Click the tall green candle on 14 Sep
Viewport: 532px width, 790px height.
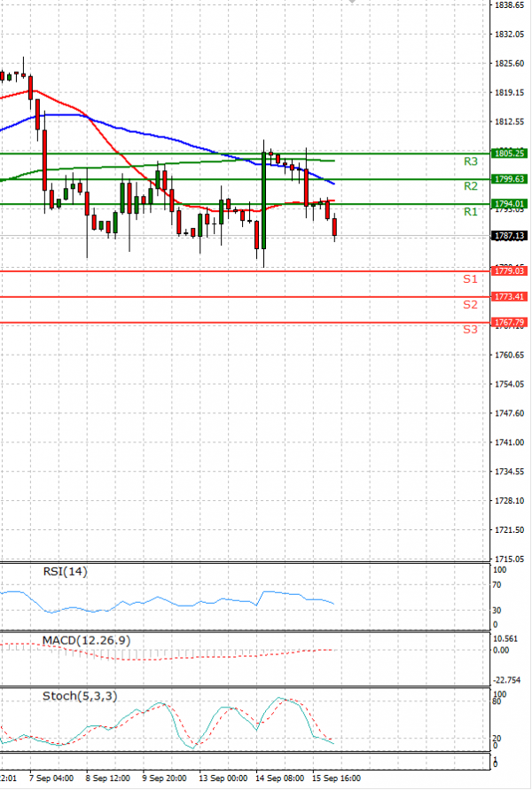(x=263, y=200)
